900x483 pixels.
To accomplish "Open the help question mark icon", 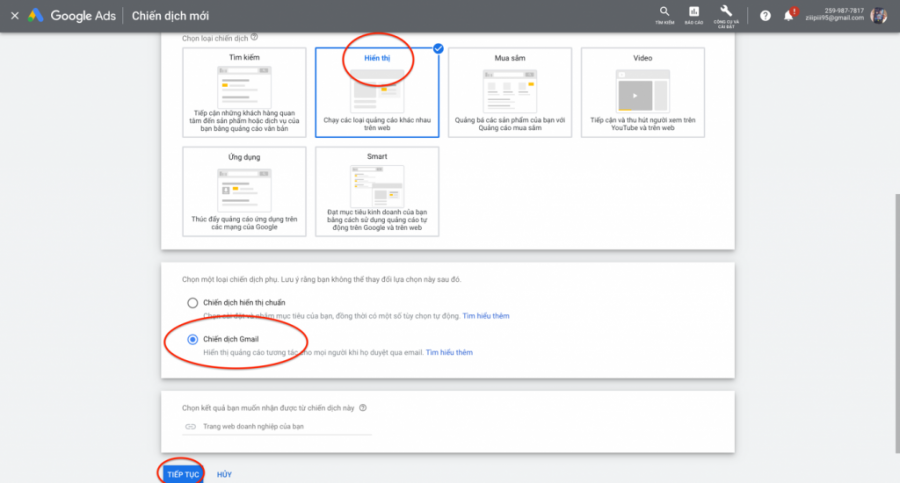I will coord(765,16).
